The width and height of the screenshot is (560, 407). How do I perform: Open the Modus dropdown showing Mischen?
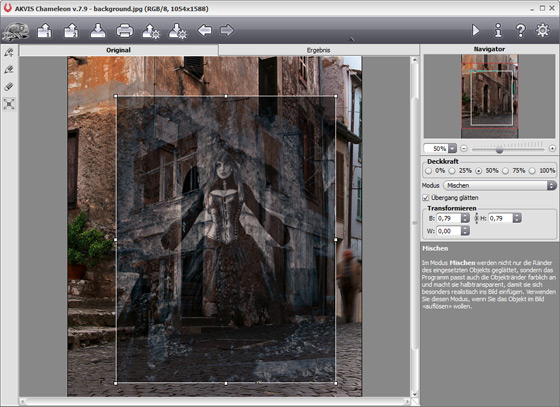coord(499,185)
